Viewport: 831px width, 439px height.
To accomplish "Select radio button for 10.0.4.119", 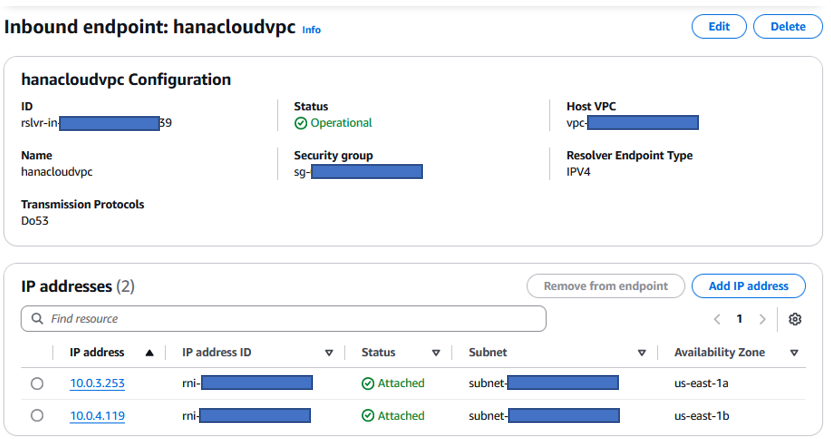I will [37, 415].
